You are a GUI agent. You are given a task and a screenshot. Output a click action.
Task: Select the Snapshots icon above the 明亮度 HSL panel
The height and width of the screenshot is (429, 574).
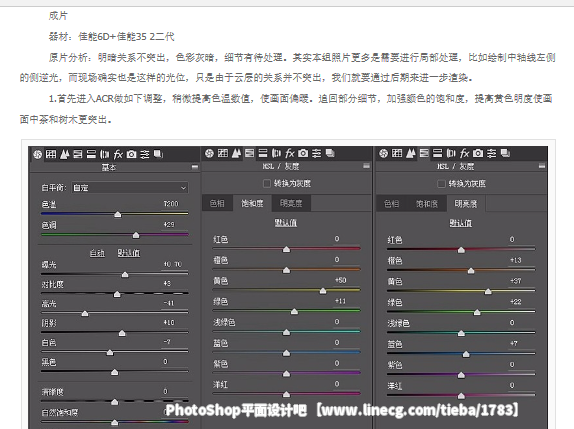coord(505,153)
